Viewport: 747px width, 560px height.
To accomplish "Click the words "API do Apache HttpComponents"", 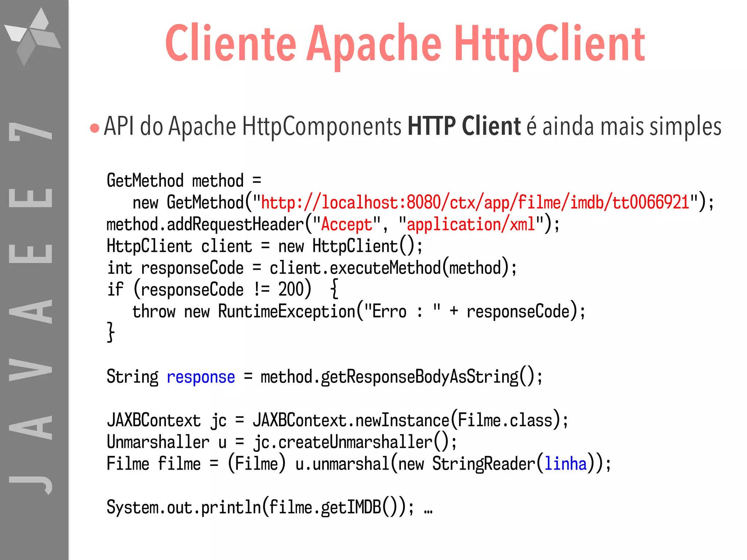I will tap(253, 127).
